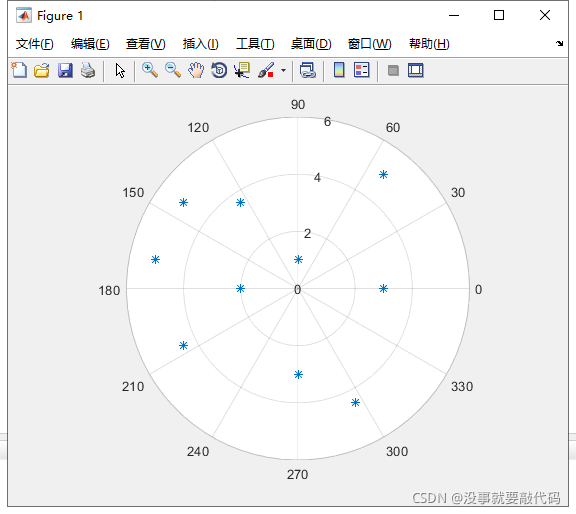The image size is (576, 514).
Task: Click the 90 degree angle label
Action: tap(298, 105)
